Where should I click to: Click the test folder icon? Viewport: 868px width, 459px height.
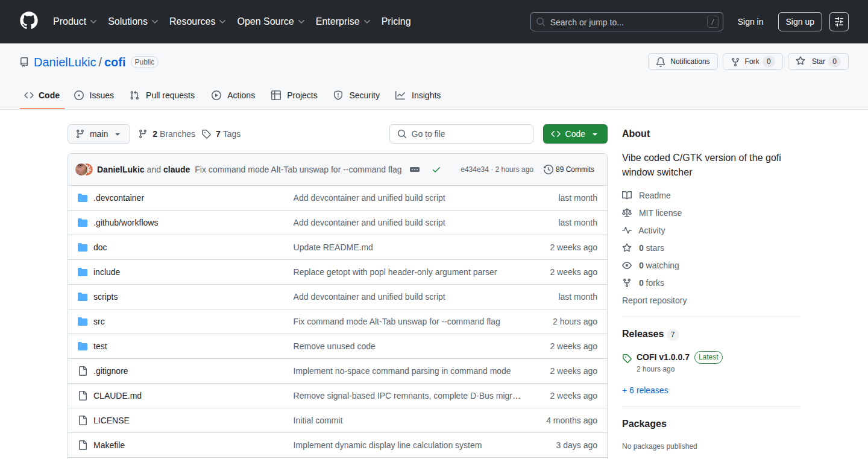pyautogui.click(x=83, y=346)
